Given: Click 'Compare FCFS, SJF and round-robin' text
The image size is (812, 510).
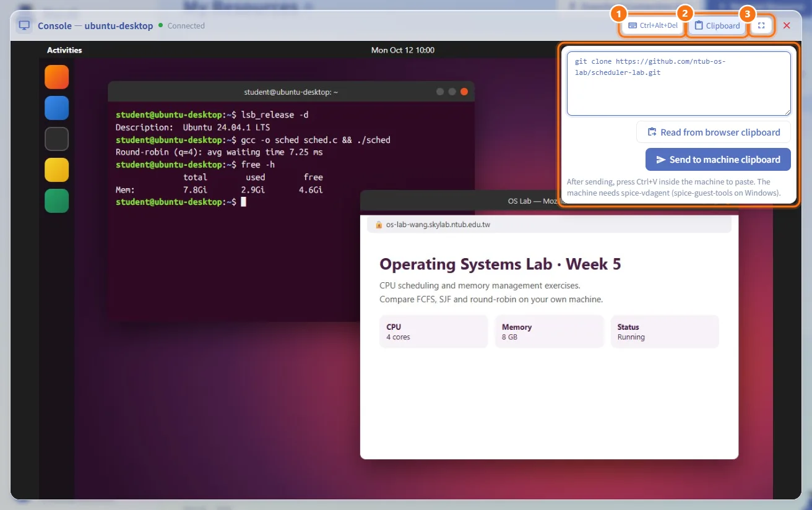Looking at the screenshot, I should 491,300.
